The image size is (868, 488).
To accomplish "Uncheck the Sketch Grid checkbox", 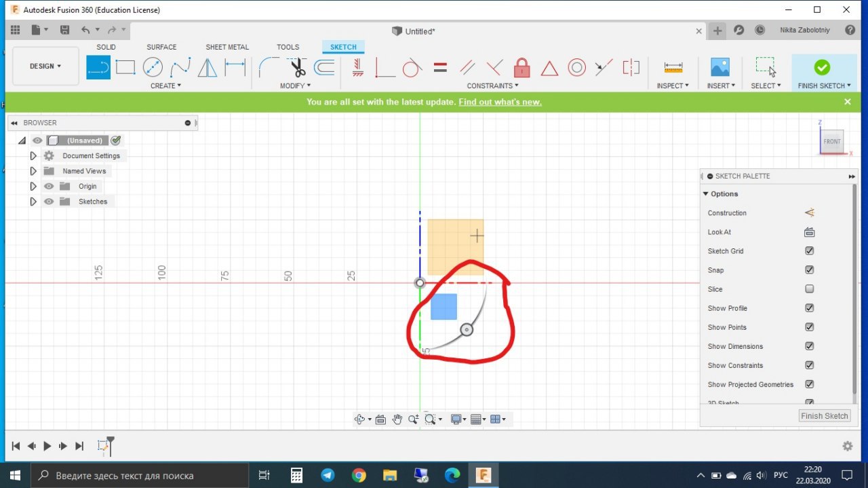I will tap(809, 250).
